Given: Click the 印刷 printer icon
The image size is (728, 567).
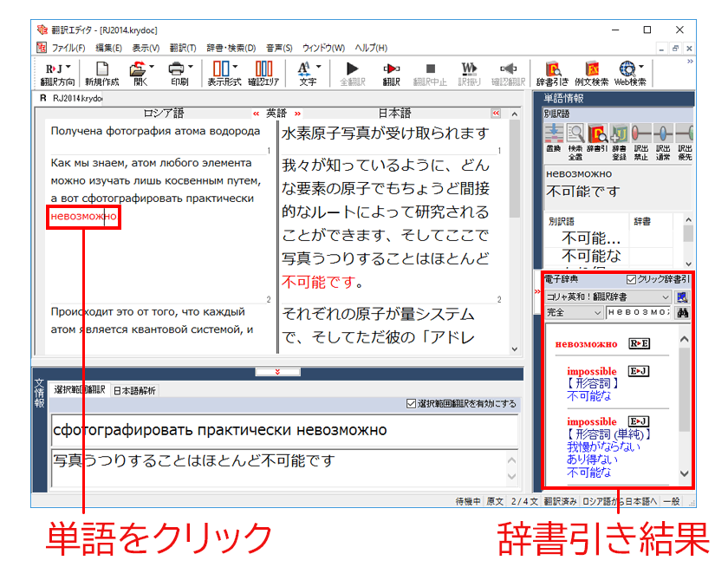Looking at the screenshot, I should tap(176, 69).
